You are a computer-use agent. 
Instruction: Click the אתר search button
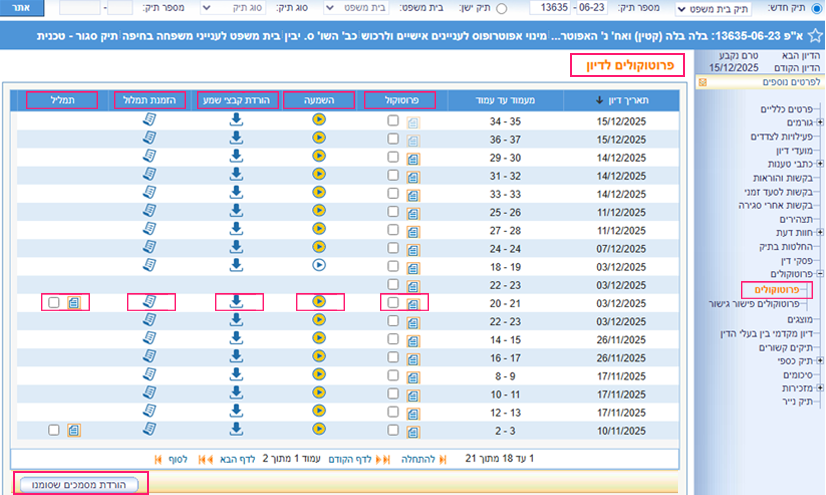click(21, 7)
